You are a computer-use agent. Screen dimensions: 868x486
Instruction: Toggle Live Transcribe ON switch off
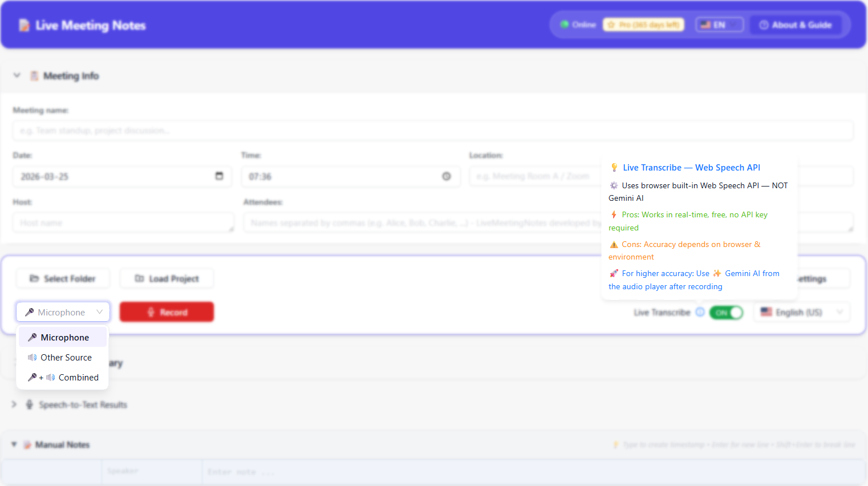click(x=726, y=313)
